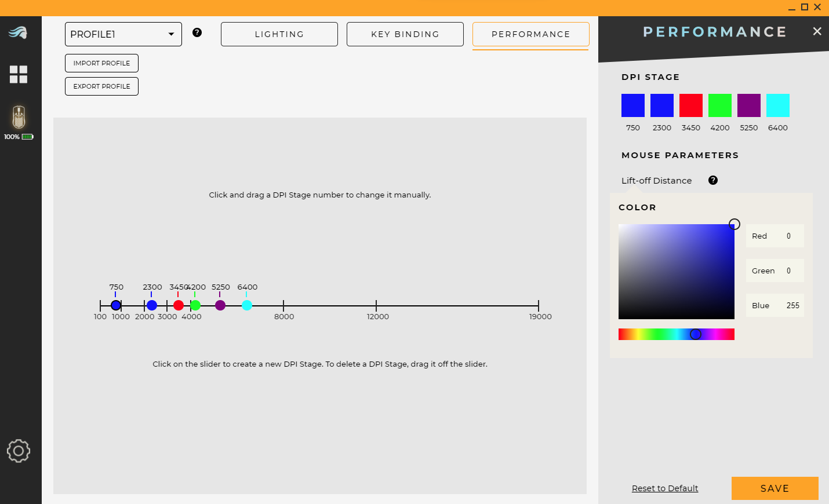
Task: Click the Green value input field
Action: [775, 271]
